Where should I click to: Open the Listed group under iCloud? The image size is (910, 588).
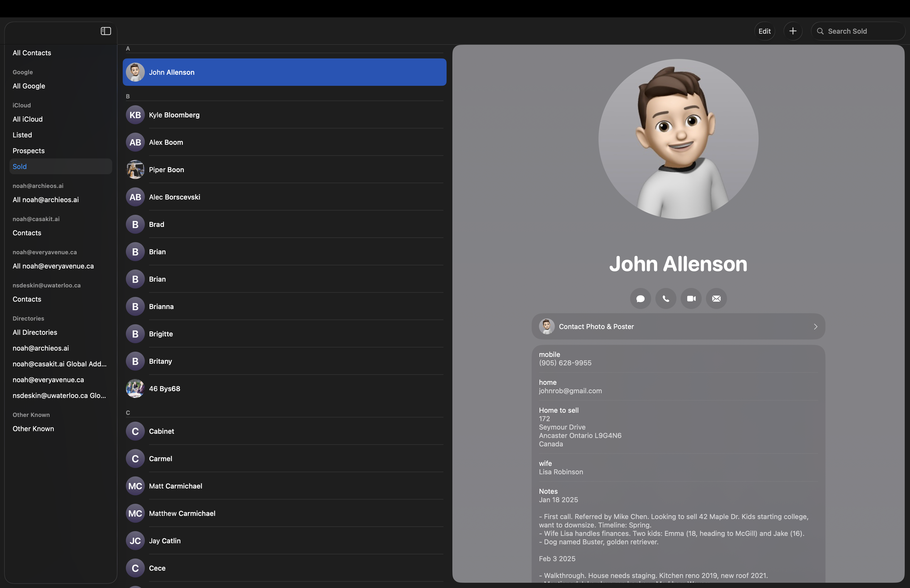coord(22,135)
